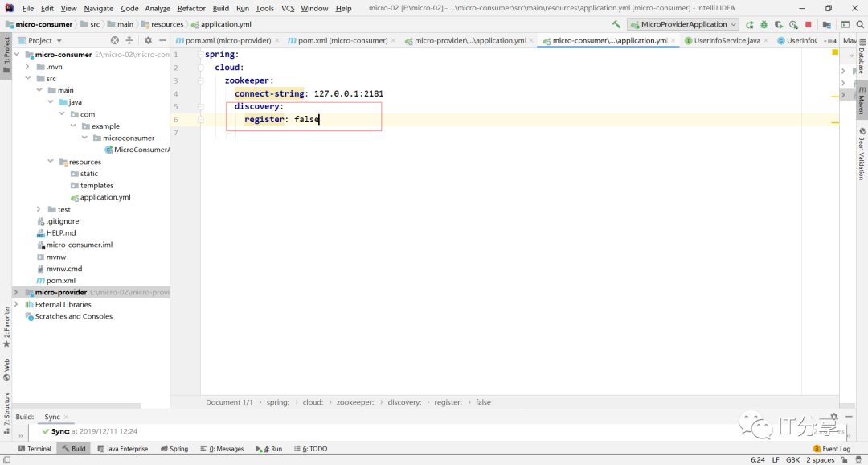Image resolution: width=868 pixels, height=465 pixels.
Task: Click the LF line separator selector
Action: point(776,459)
